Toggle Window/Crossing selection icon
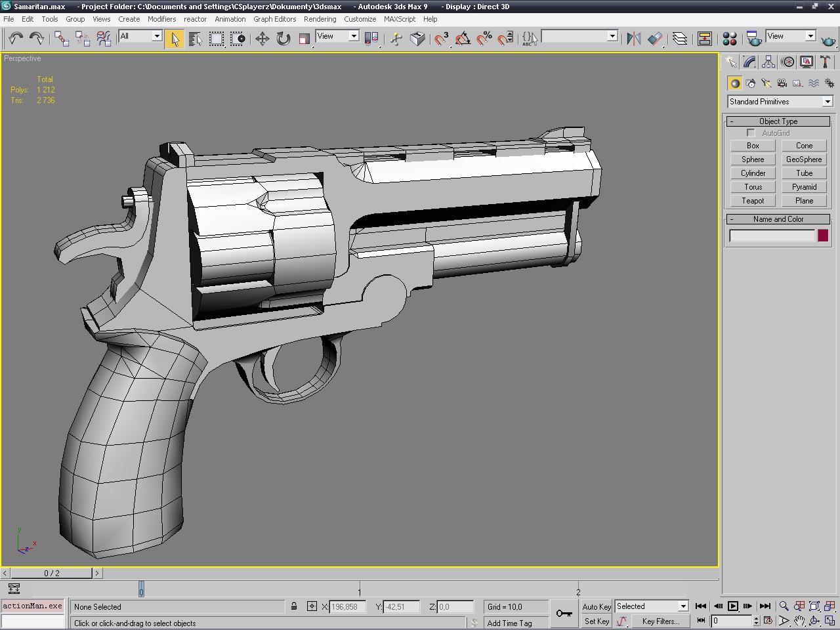840x630 pixels. click(x=238, y=39)
